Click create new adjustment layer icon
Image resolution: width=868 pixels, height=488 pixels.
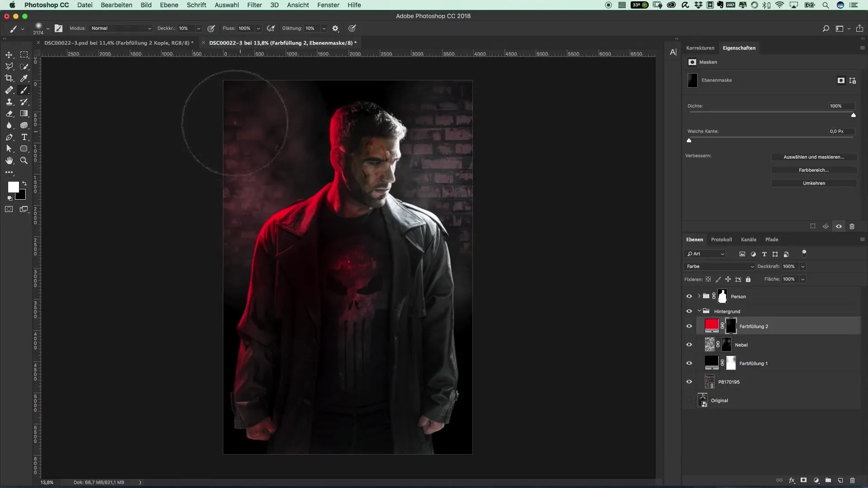(x=816, y=480)
